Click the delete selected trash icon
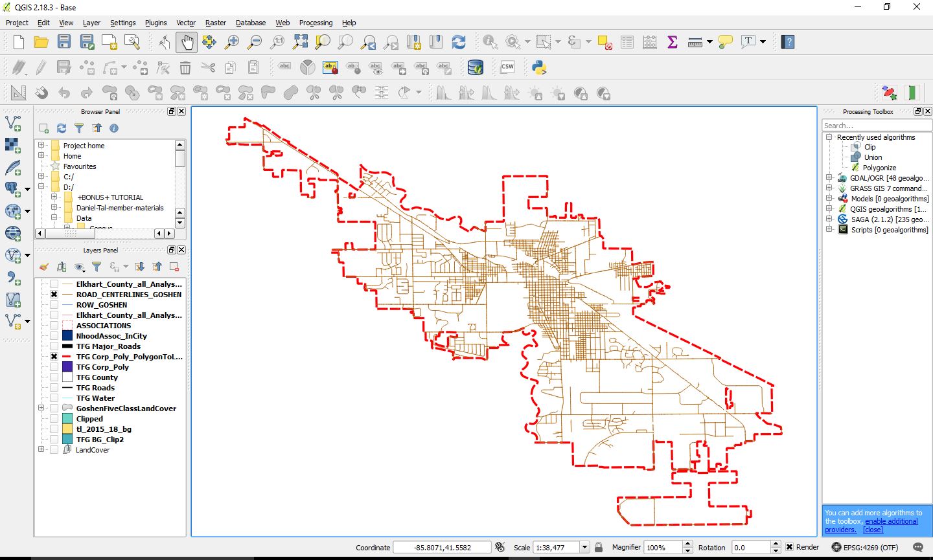This screenshot has height=560, width=933. click(x=185, y=67)
